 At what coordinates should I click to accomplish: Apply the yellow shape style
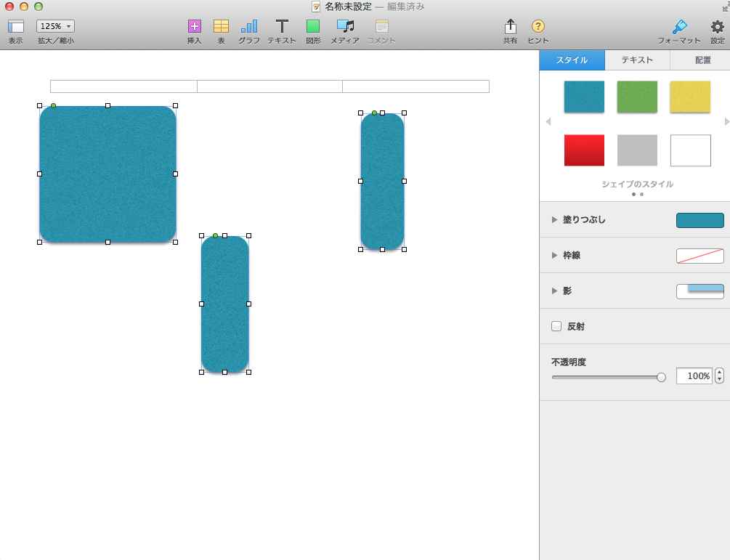coord(691,97)
